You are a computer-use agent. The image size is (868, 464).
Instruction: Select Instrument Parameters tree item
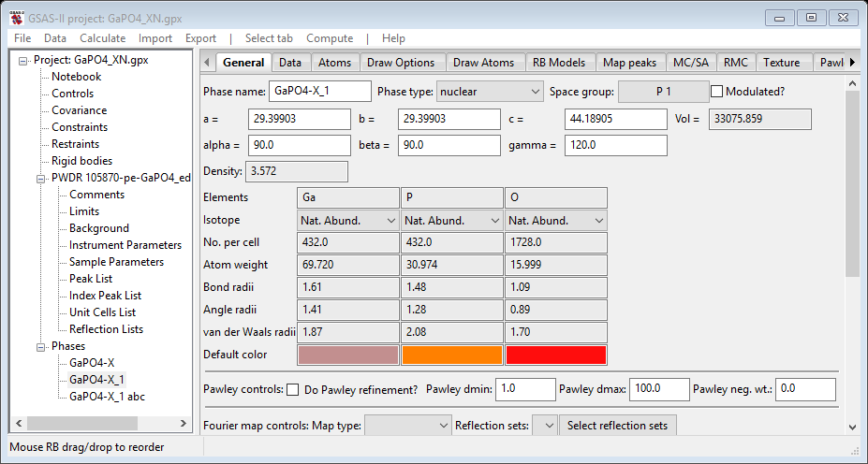(x=125, y=245)
